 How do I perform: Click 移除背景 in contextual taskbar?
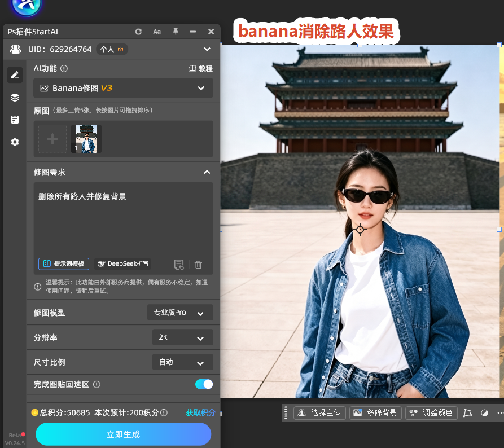[375, 413]
